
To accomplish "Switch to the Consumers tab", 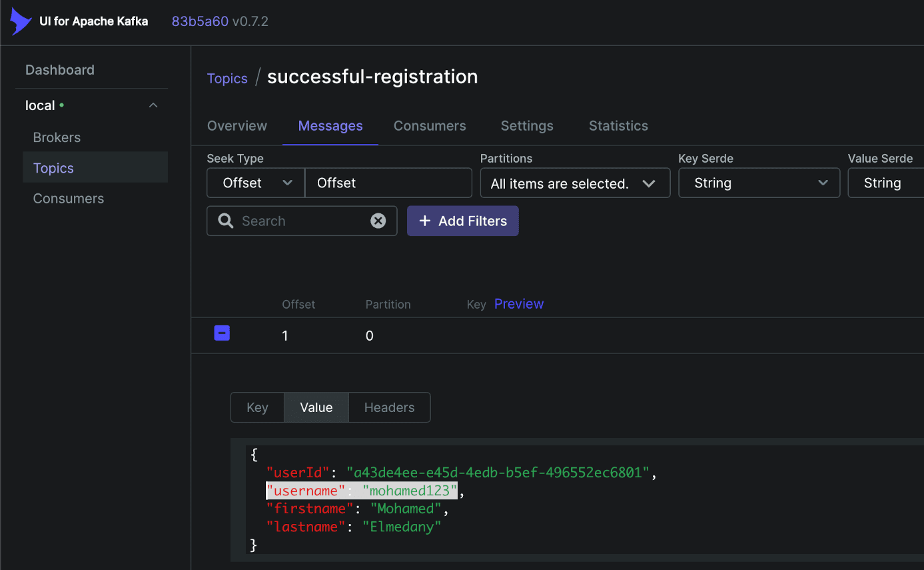I will pyautogui.click(x=430, y=126).
